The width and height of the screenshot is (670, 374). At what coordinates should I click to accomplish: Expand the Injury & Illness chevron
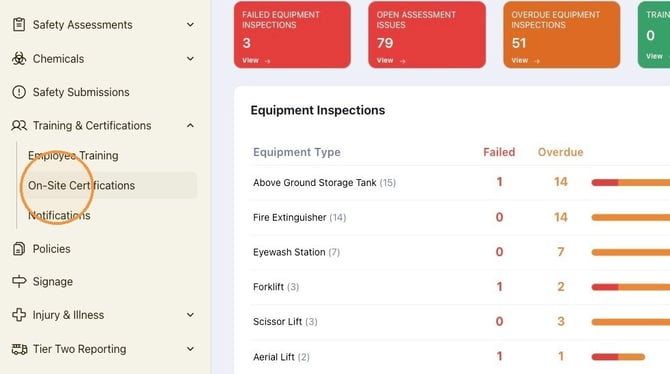tap(190, 315)
